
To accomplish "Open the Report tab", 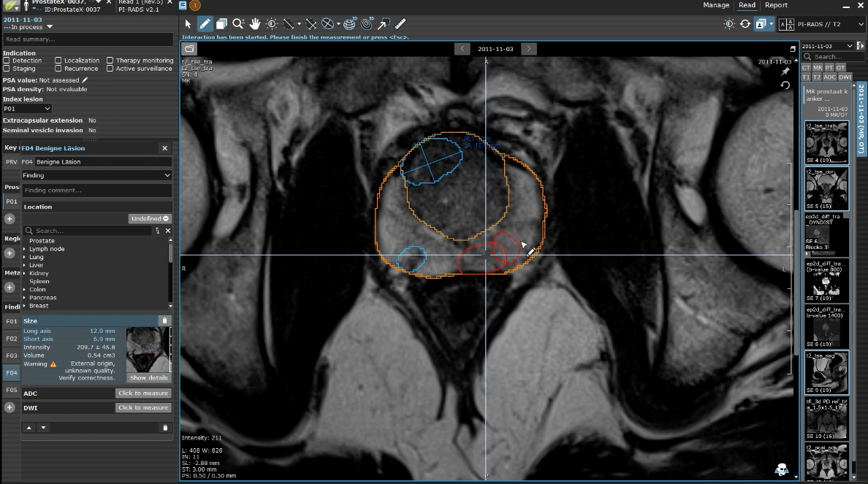I will pyautogui.click(x=776, y=5).
